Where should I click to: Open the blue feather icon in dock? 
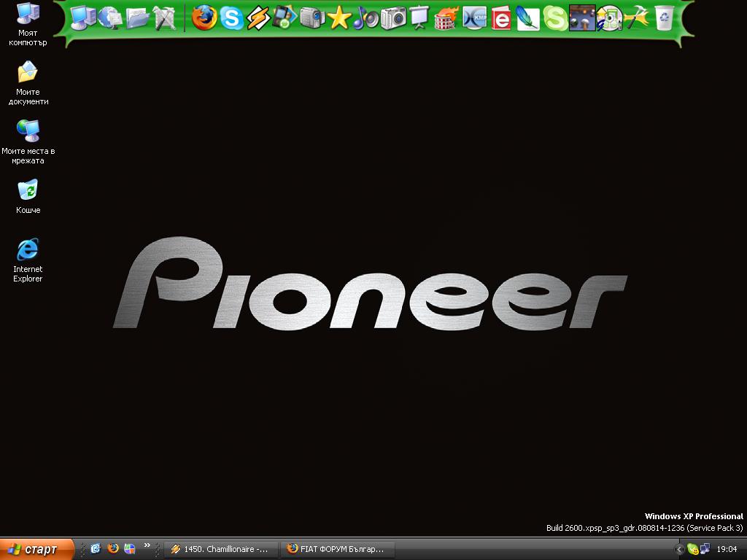pos(528,18)
